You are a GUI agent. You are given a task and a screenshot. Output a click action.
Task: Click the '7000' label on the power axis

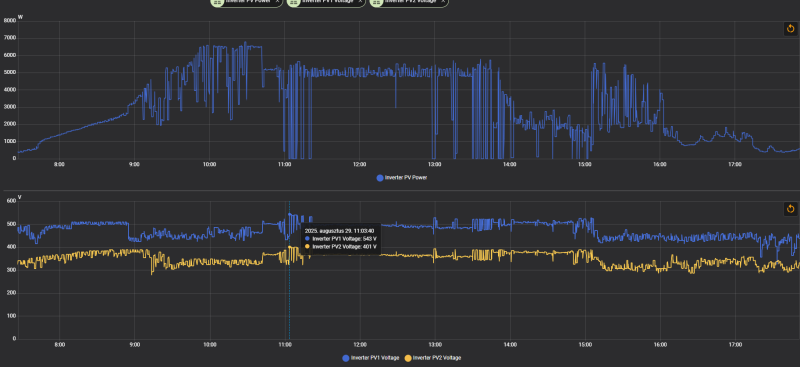point(10,38)
